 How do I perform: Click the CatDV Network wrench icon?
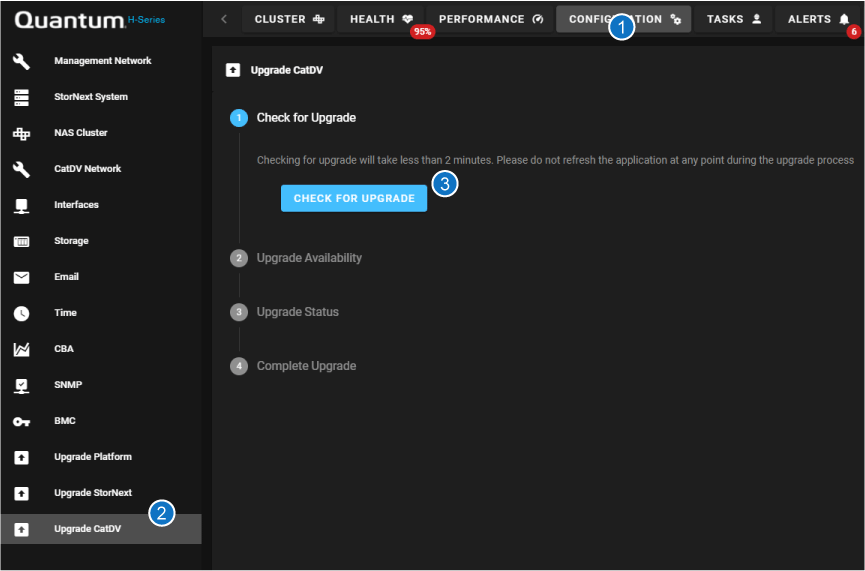point(22,169)
